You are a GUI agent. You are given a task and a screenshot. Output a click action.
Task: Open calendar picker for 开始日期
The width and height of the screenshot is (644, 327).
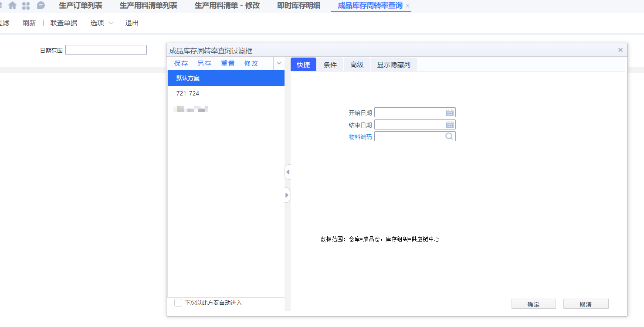(x=450, y=112)
